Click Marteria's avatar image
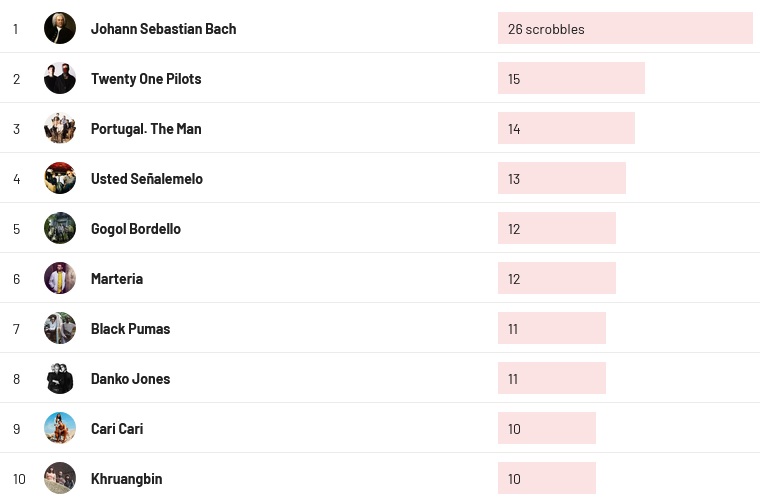 pyautogui.click(x=60, y=278)
